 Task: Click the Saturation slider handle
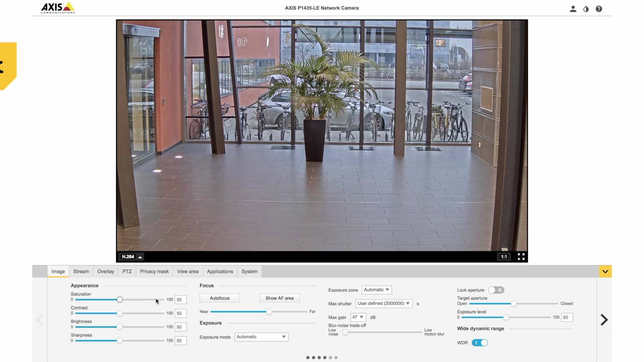click(120, 300)
